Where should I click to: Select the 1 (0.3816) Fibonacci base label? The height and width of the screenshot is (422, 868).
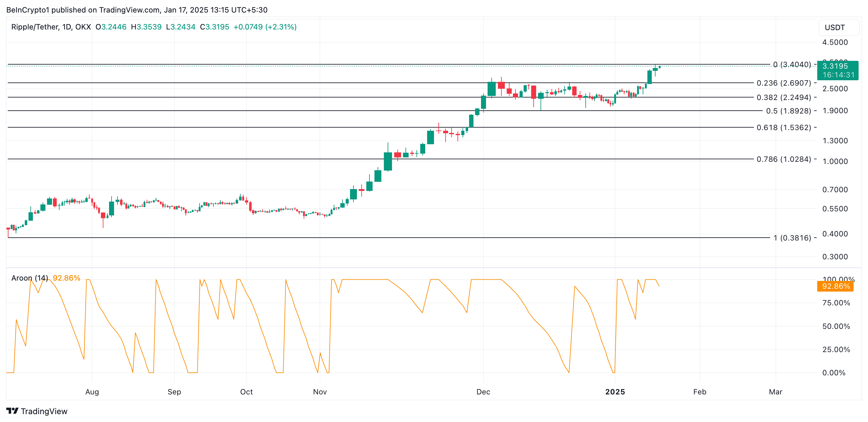click(x=792, y=238)
